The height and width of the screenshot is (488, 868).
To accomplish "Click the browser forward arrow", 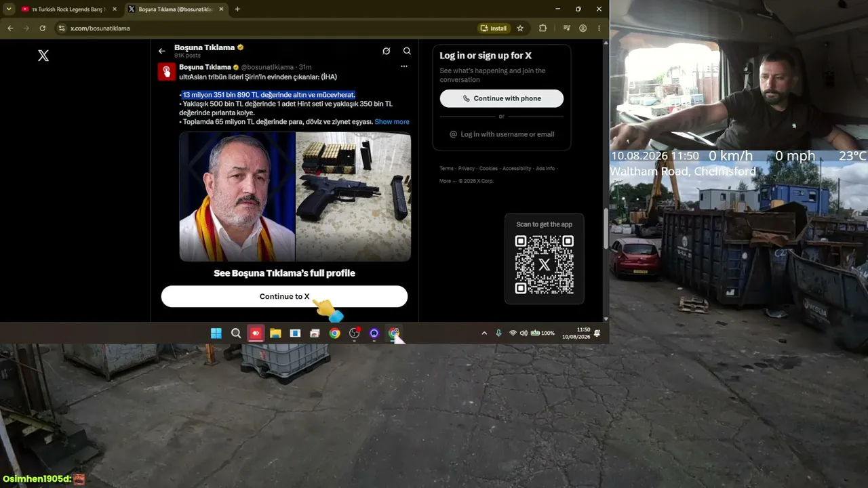I will point(26,28).
